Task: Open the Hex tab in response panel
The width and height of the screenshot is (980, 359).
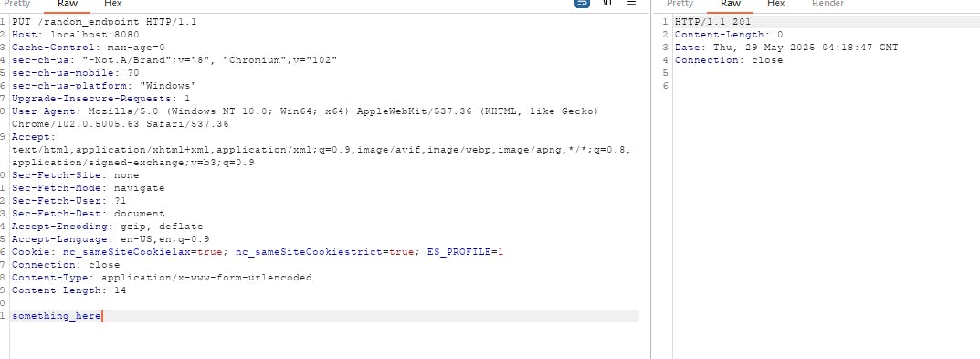Action: pyautogui.click(x=775, y=3)
